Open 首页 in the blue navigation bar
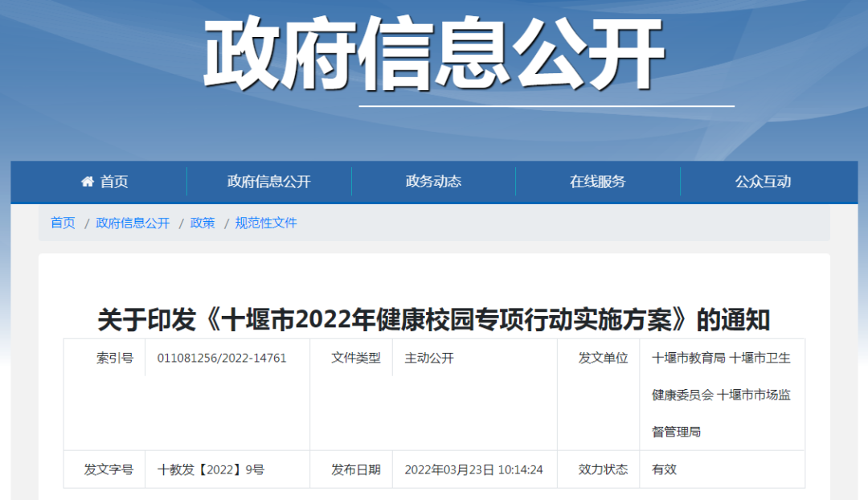Viewport: 868px width, 500px height. pyautogui.click(x=114, y=182)
